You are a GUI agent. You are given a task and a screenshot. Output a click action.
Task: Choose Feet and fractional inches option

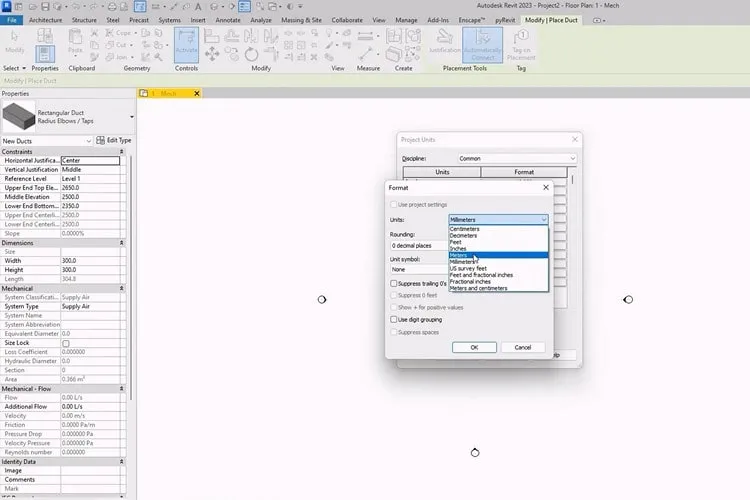(x=498, y=275)
